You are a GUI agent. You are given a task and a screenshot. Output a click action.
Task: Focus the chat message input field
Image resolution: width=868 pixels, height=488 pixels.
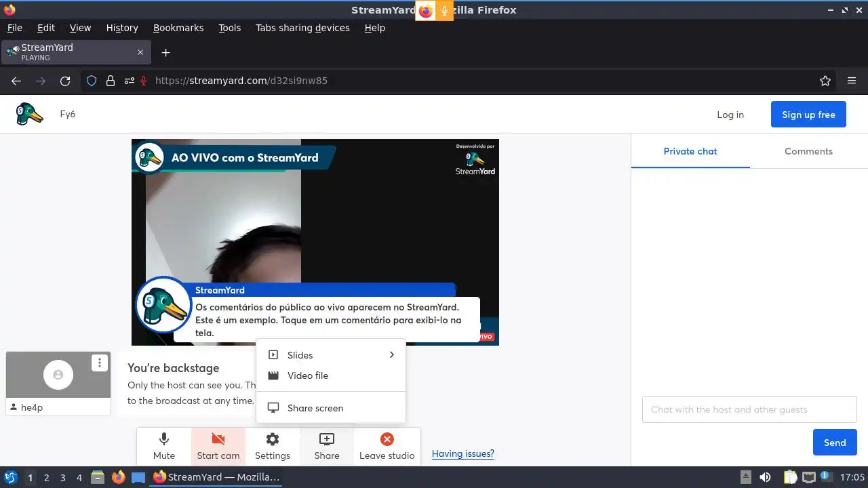[x=749, y=409]
